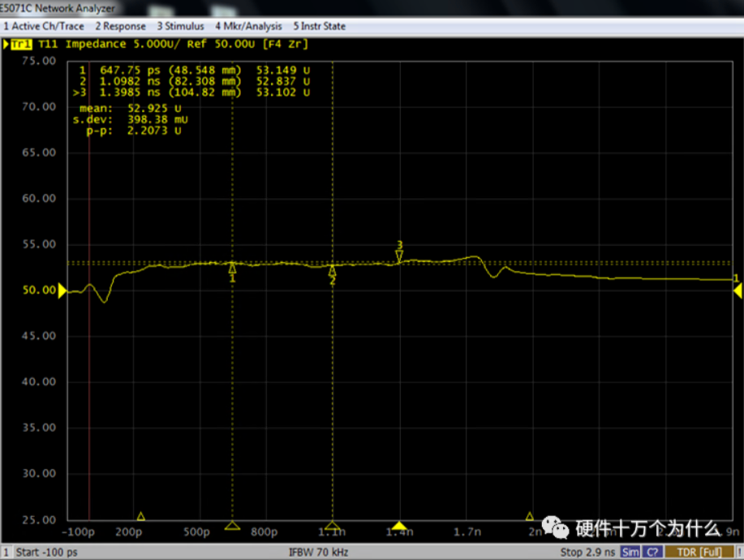Open the 5 Instr State menu

(319, 26)
